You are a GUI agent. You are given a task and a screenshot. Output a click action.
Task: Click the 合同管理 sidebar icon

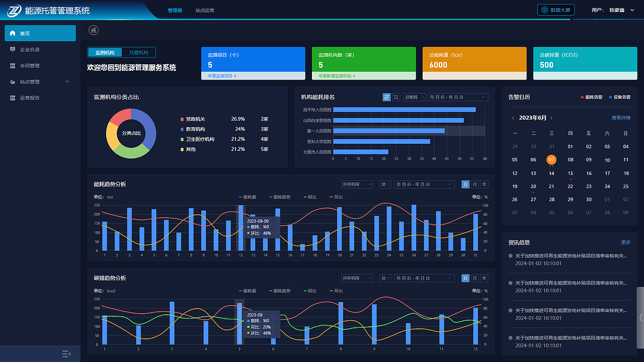[13, 65]
